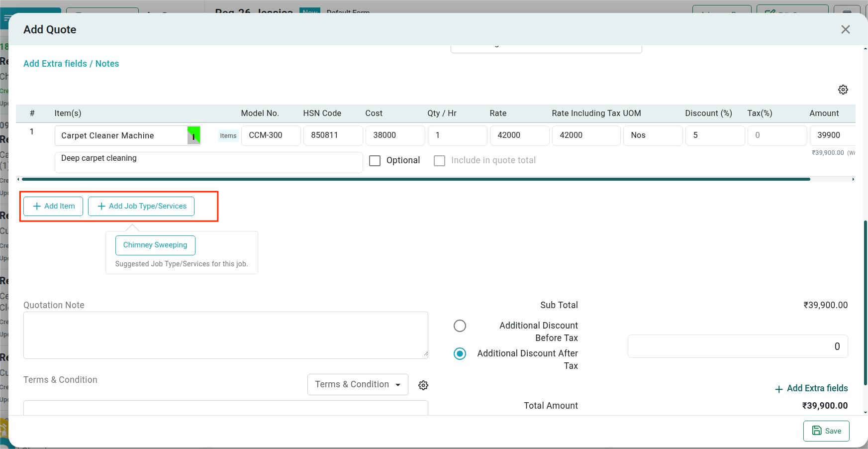Open Add Extra fields / Notes link

71,64
